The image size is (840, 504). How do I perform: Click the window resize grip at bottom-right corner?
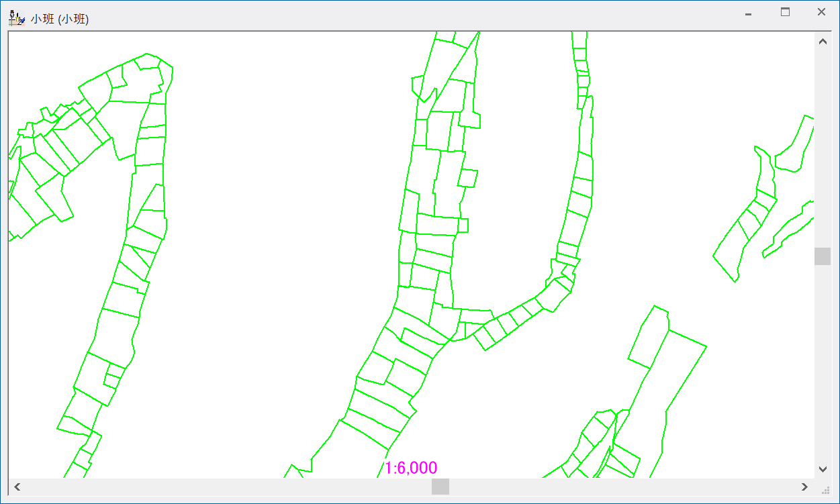pos(827,491)
